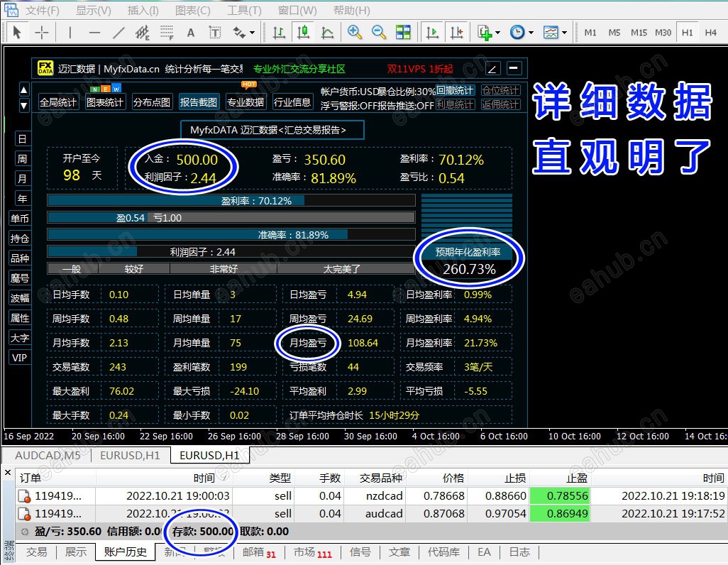Open the 窗口(W) menu
The width and height of the screenshot is (728, 565).
coord(297,10)
